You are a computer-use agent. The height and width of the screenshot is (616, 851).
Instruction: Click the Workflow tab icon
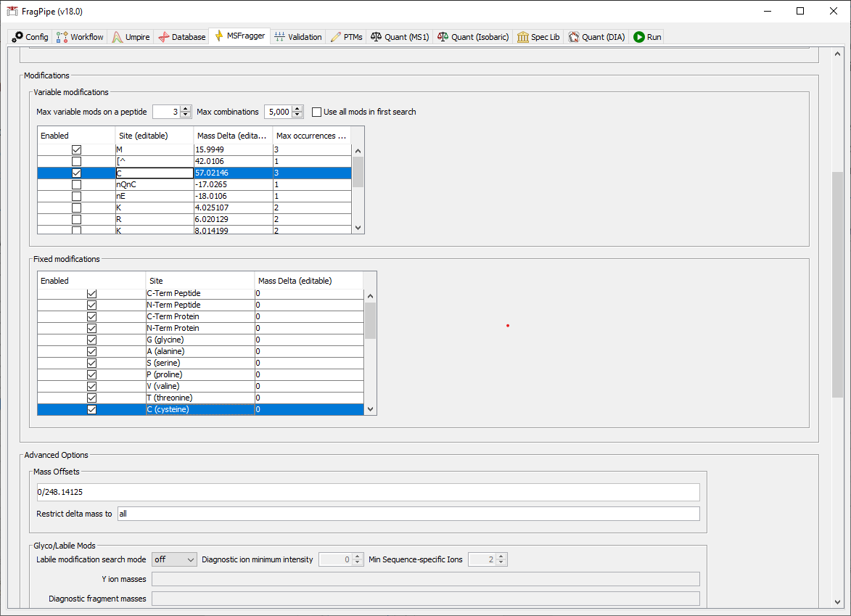(x=62, y=37)
